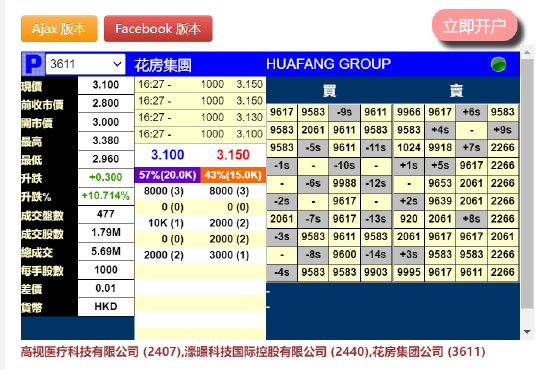Click the 貨幣 value HKD
Image resolution: width=550 pixels, height=370 pixels.
(106, 307)
